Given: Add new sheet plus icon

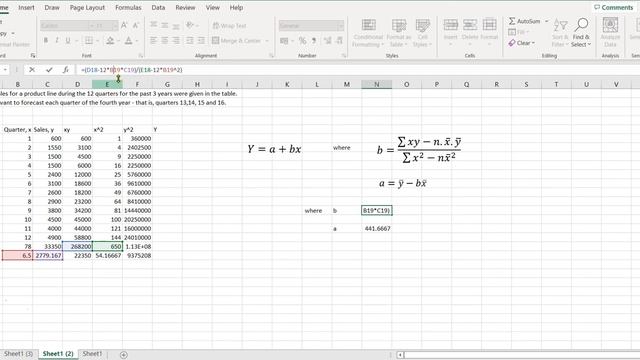Looking at the screenshot, I should tap(124, 355).
